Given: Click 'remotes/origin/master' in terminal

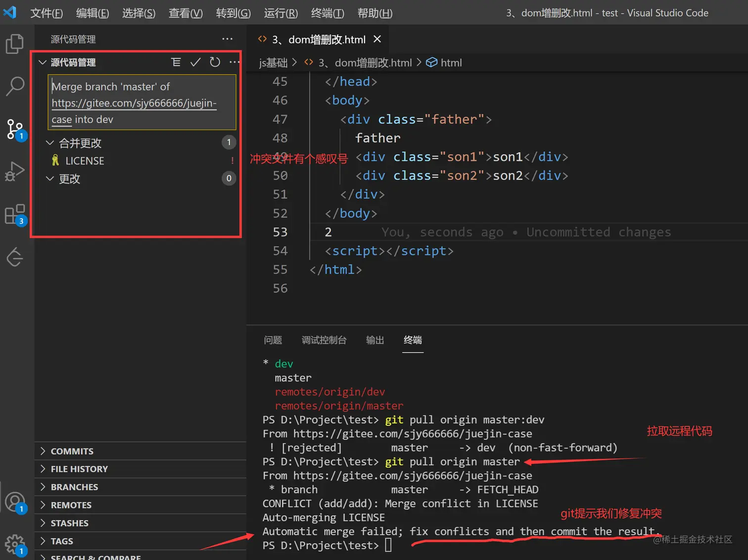Looking at the screenshot, I should pyautogui.click(x=339, y=406).
